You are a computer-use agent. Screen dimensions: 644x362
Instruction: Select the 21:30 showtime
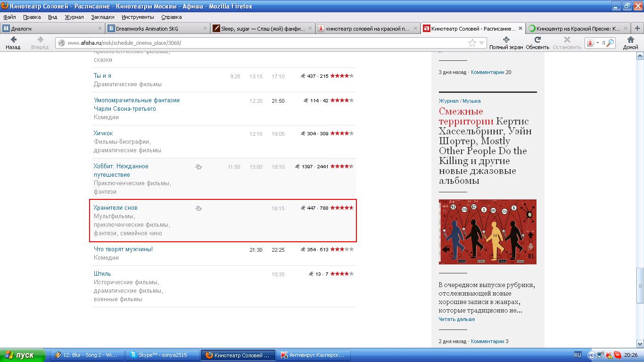coord(256,250)
